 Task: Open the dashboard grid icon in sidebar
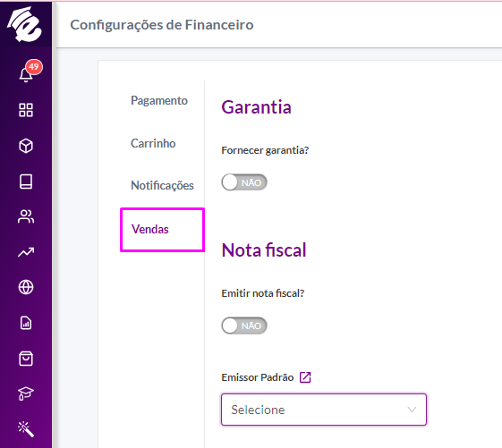(x=26, y=110)
